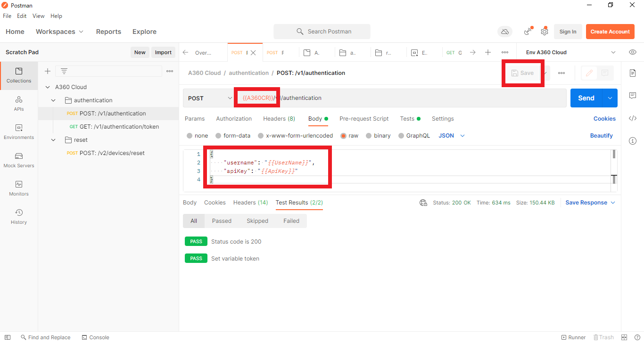The height and width of the screenshot is (343, 644).
Task: Open the View menu
Action: (39, 16)
